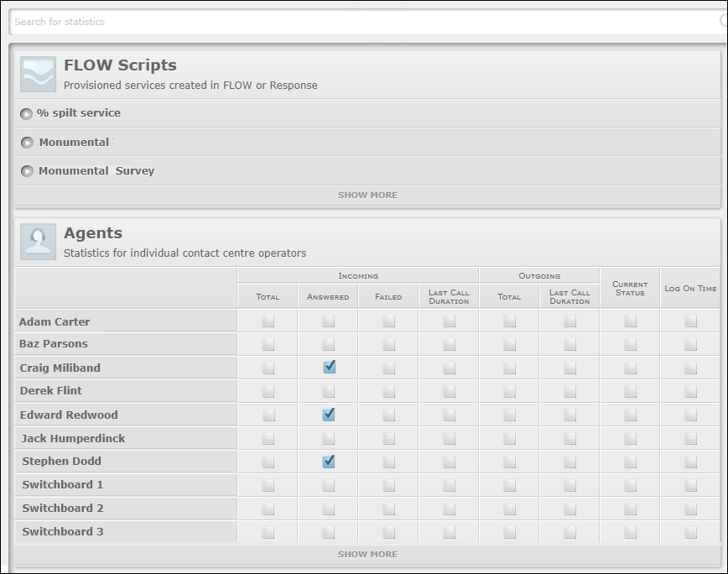Click the Log On Time column header
The height and width of the screenshot is (574, 728).
point(690,289)
